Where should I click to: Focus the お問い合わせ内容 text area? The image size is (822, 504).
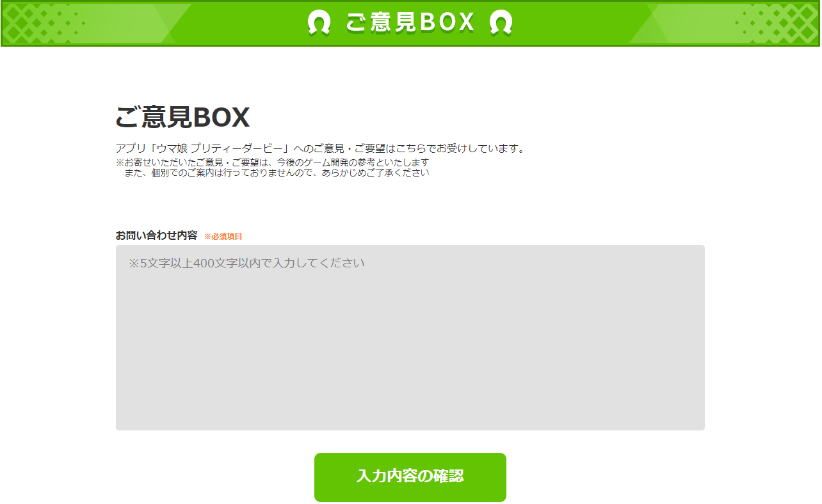point(410,338)
